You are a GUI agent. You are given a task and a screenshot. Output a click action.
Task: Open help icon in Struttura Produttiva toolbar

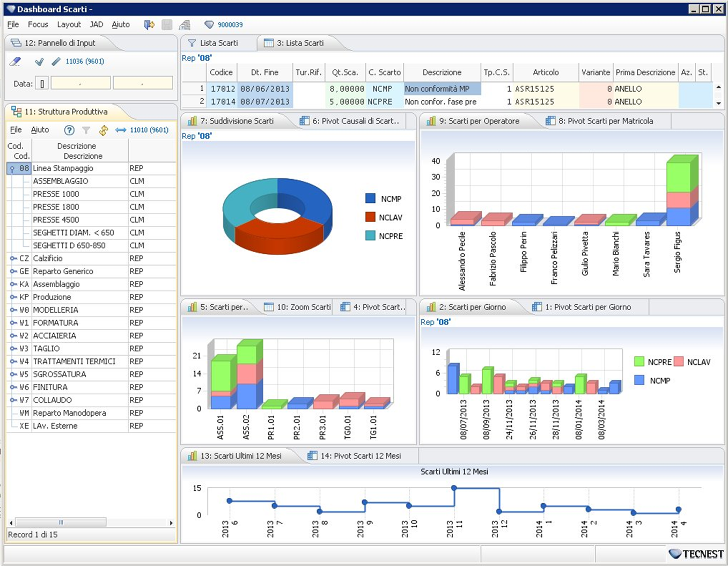(x=69, y=130)
